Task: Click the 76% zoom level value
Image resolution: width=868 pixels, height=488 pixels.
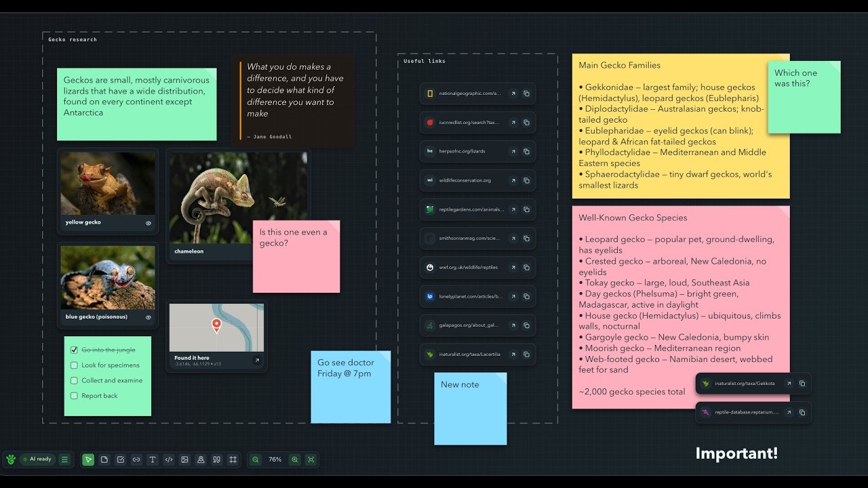Action: [275, 460]
